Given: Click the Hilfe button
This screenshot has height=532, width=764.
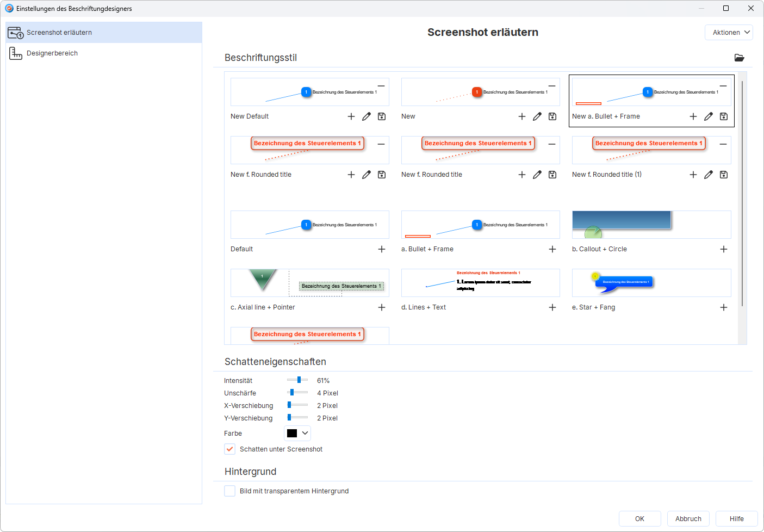Looking at the screenshot, I should 736,519.
